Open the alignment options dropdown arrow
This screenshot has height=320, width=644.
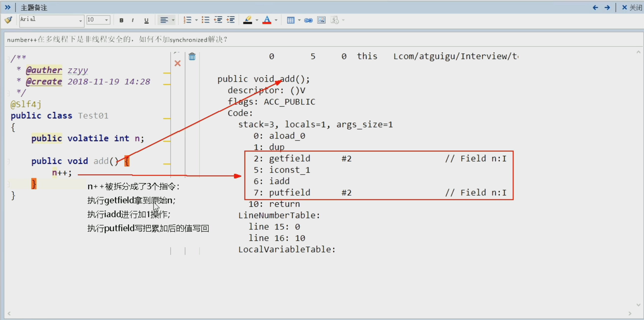[x=173, y=20]
